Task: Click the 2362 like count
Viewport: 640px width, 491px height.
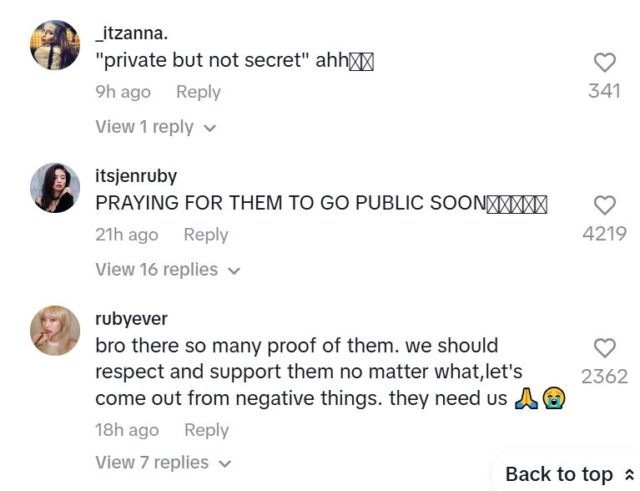Action: (x=604, y=376)
